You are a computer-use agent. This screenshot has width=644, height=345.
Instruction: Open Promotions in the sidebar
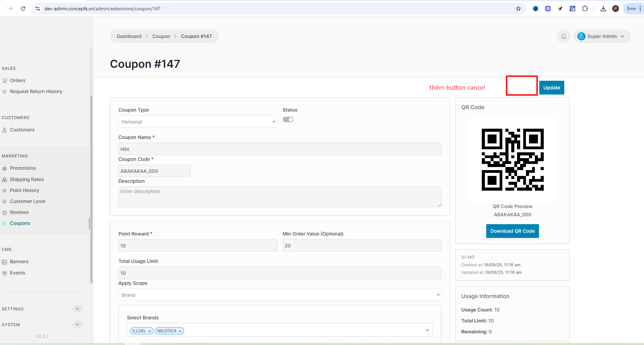[23, 168]
